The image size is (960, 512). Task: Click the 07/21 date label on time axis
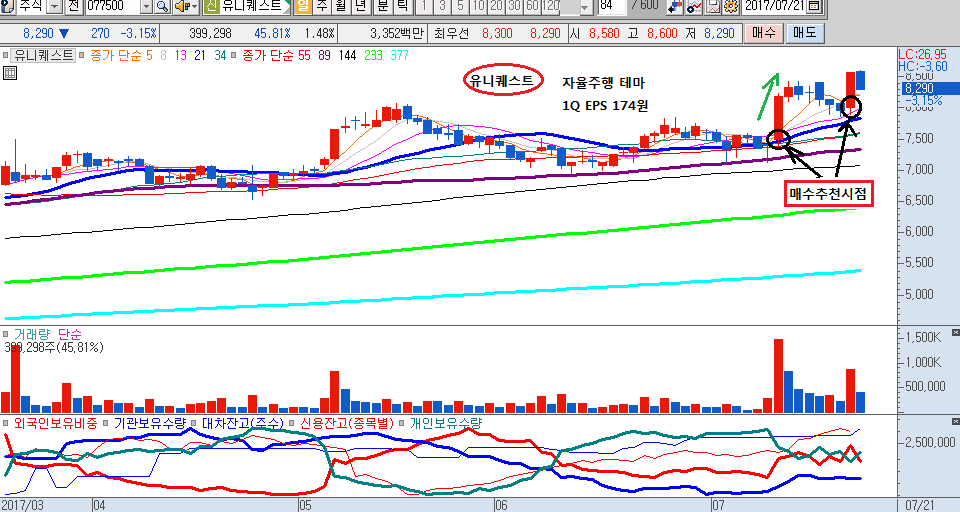(x=920, y=505)
